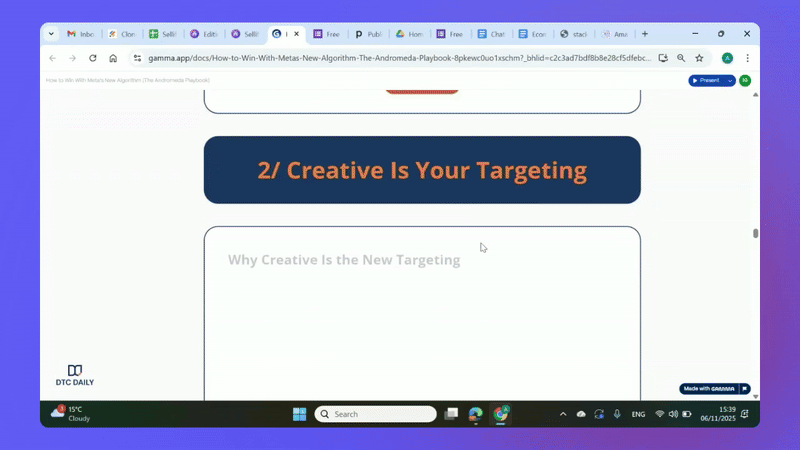The height and width of the screenshot is (450, 800).
Task: Open the green user avatar in Gamma
Action: [x=745, y=81]
